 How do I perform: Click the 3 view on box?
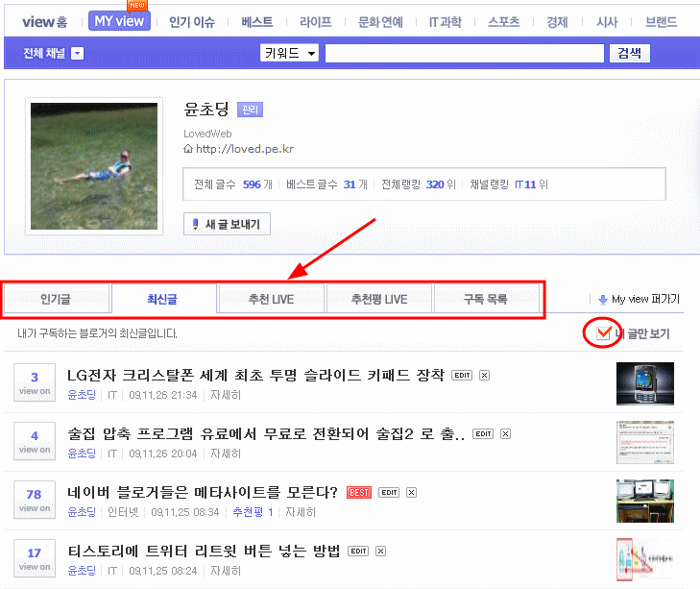point(35,382)
